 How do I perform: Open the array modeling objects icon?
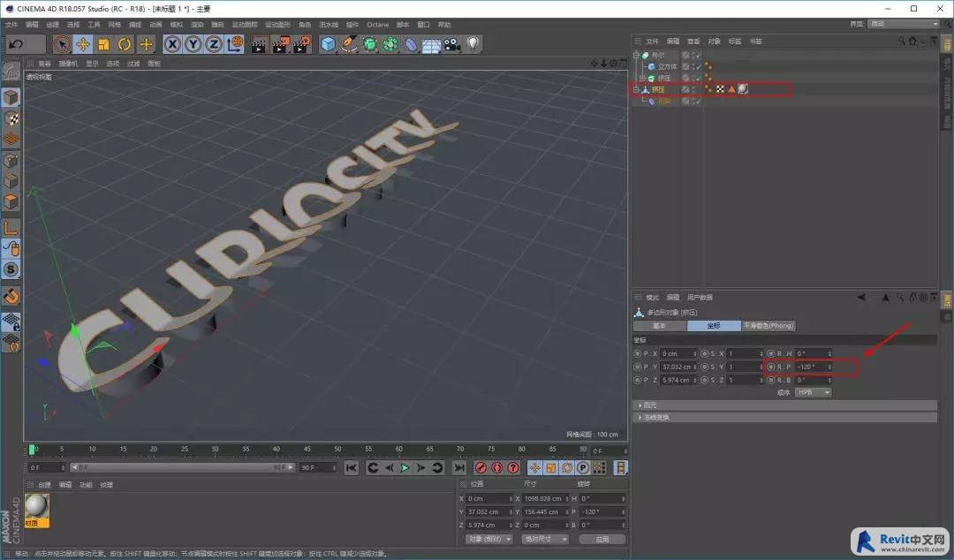[x=390, y=44]
